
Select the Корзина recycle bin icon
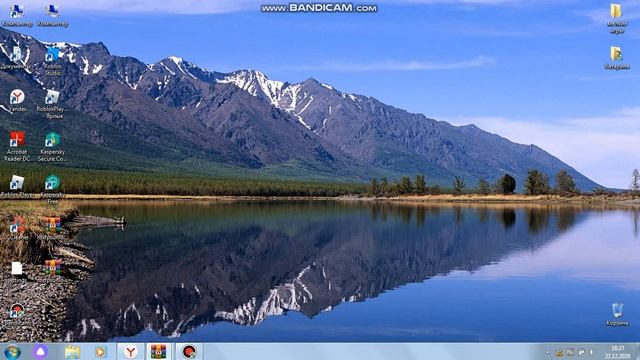[617, 314]
